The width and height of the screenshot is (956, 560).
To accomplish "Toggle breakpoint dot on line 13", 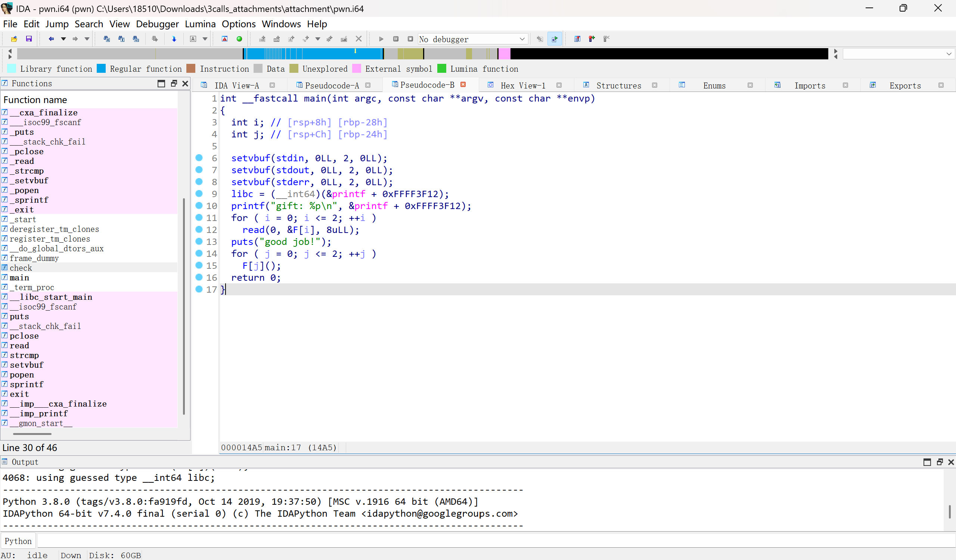I will point(199,241).
